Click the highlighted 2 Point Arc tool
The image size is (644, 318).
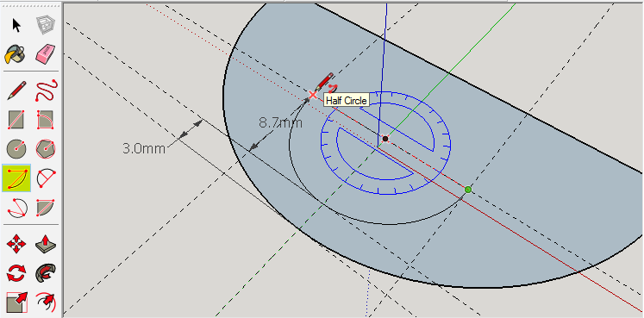coord(16,178)
